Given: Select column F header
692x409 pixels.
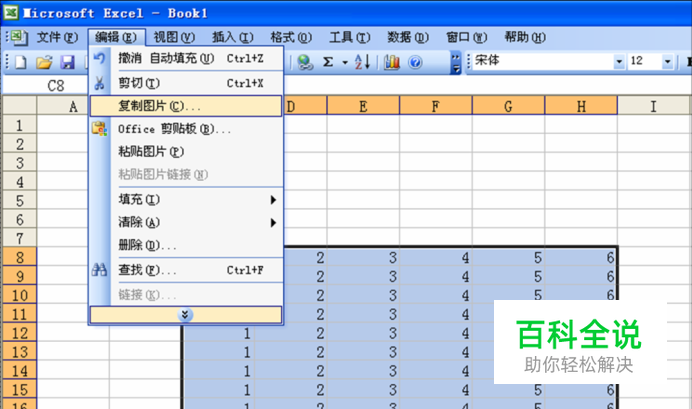Looking at the screenshot, I should pyautogui.click(x=436, y=106).
